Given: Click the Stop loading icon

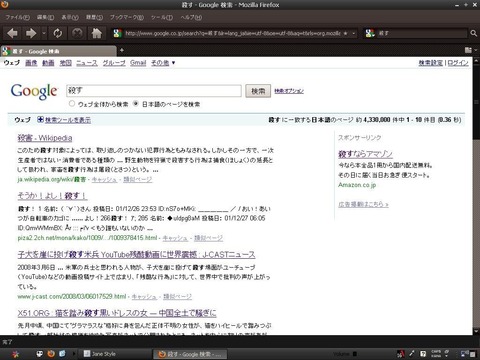Looking at the screenshot, I should [77, 33].
